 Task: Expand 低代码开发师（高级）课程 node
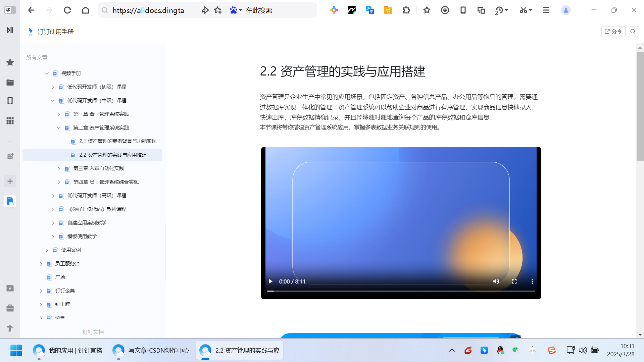pyautogui.click(x=53, y=196)
